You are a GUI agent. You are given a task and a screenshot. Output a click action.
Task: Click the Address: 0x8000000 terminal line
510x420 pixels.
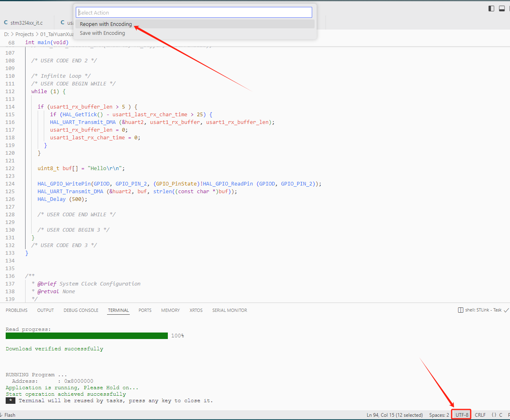tap(53, 381)
